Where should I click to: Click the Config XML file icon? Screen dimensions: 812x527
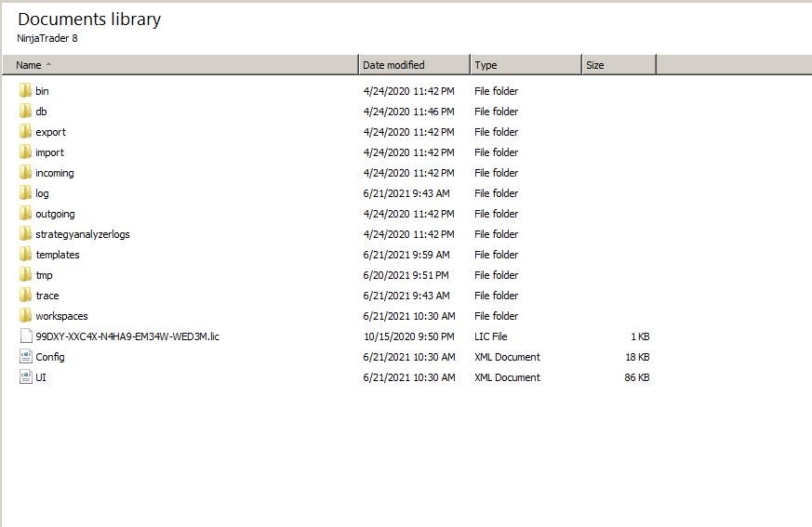point(26,357)
